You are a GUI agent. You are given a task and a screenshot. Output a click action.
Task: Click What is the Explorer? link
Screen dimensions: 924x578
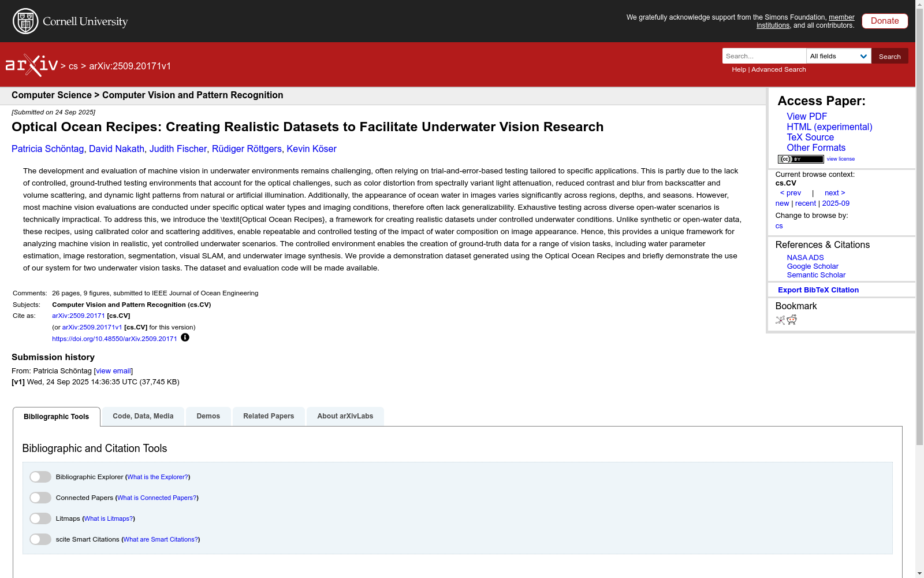click(x=158, y=477)
